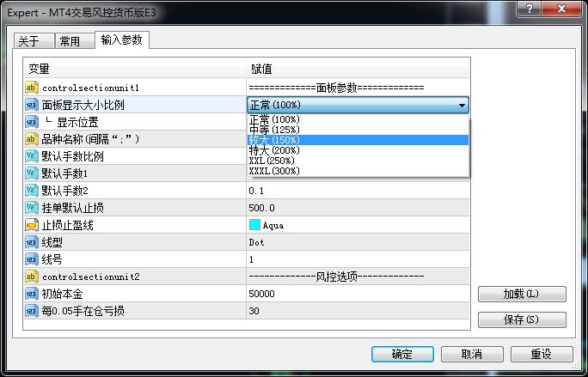
Task: Click the 取消 button
Action: pos(472,354)
